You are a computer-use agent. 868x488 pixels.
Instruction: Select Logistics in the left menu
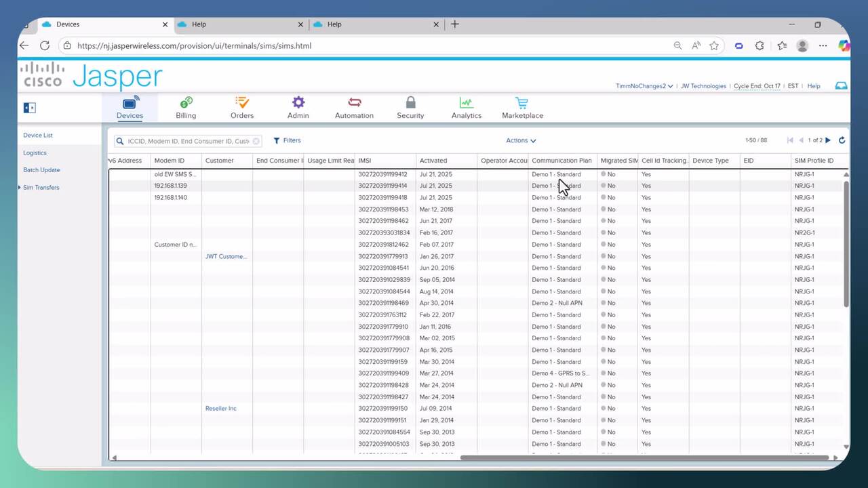click(x=35, y=153)
